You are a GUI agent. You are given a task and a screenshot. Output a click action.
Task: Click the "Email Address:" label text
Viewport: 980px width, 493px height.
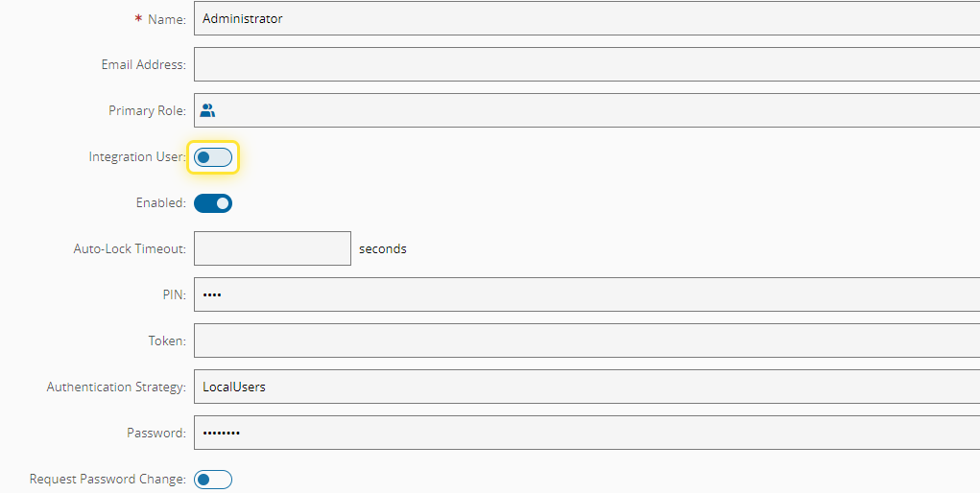[x=143, y=65]
